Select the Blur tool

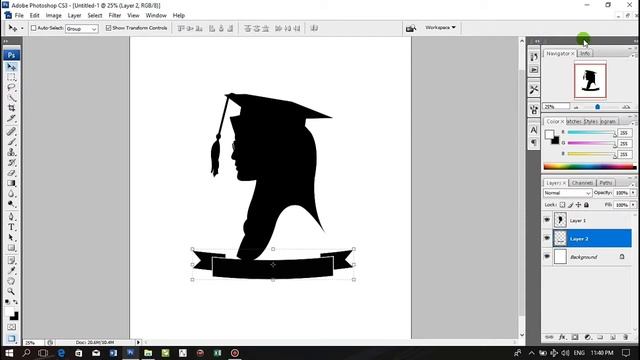[11, 194]
